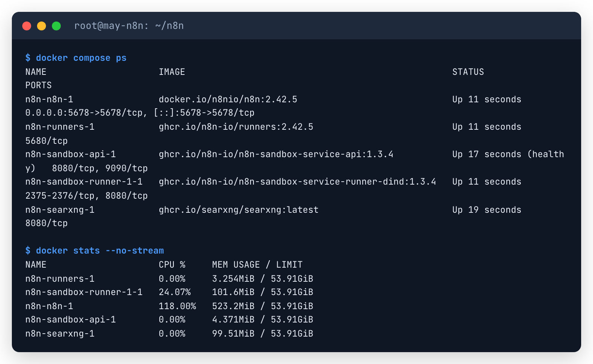Click the green maximize window button
This screenshot has width=593, height=364.
coord(56,26)
